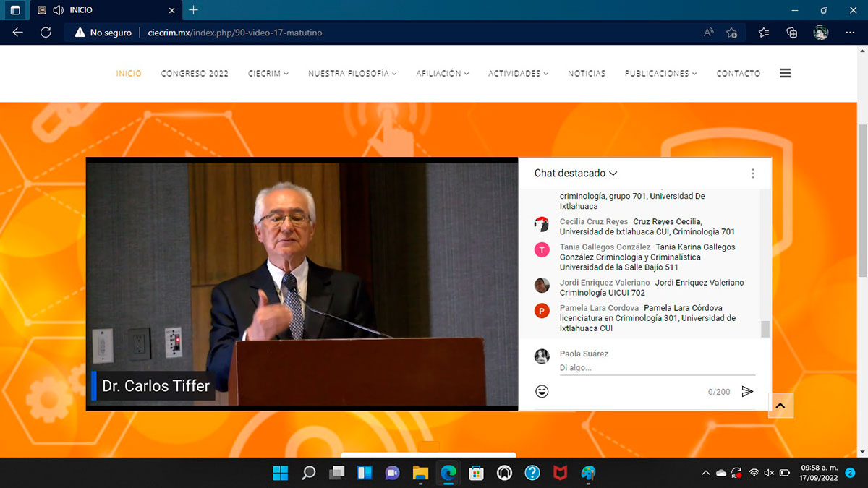Show hidden system tray icons
The width and height of the screenshot is (868, 488).
[x=706, y=474]
